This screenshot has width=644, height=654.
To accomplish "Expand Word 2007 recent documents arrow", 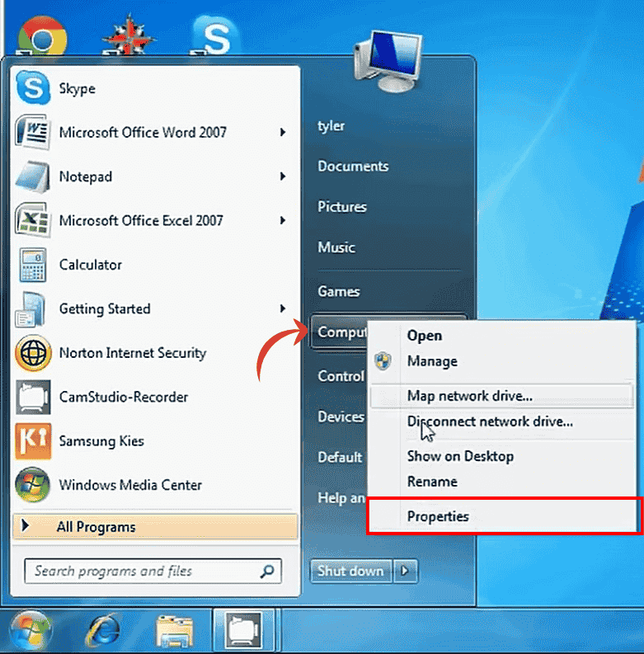I will click(x=283, y=132).
